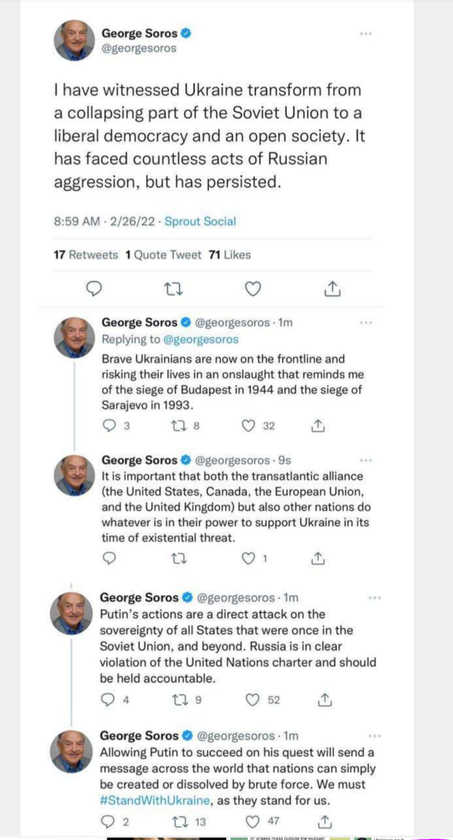Share the #StandWithUkraine reply tweet
453x840 pixels.
coord(323,821)
